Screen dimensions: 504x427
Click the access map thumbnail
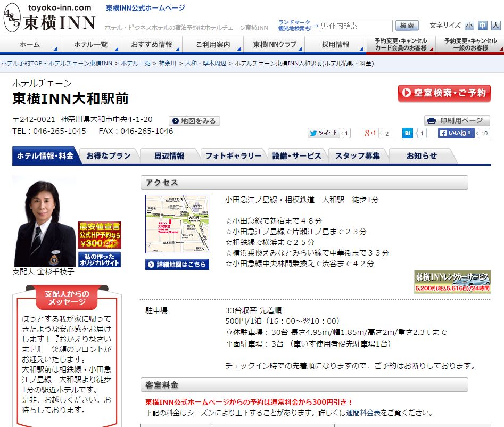177,224
